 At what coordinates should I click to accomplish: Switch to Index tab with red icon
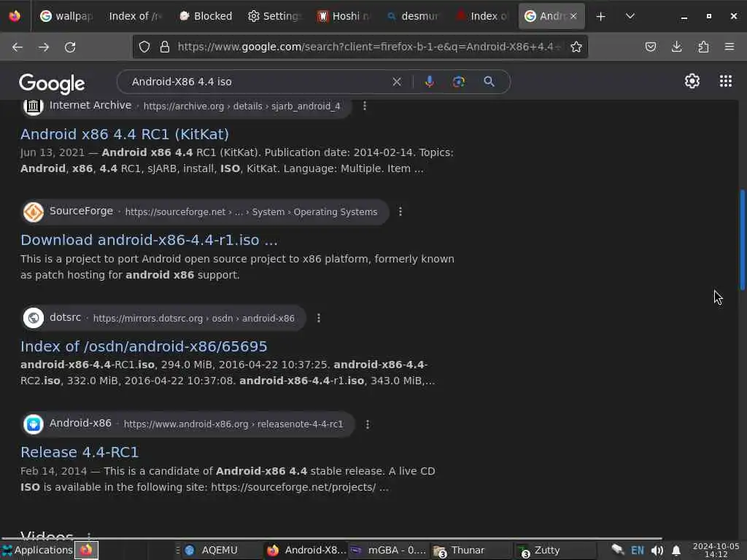[x=481, y=16]
